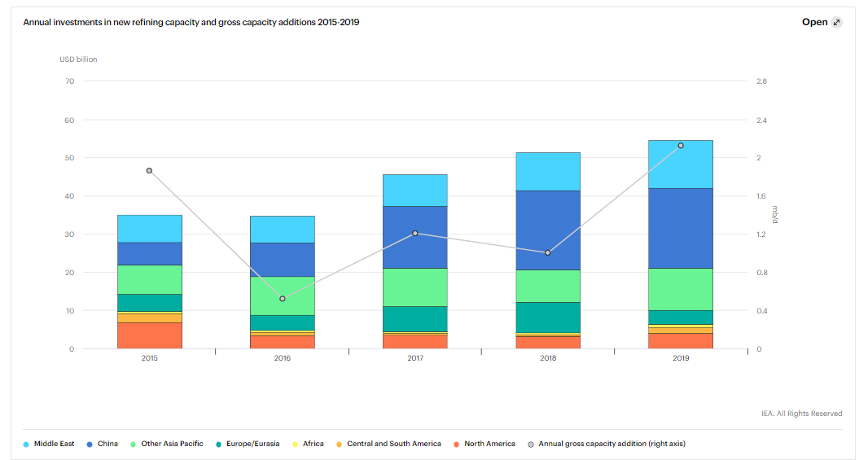Select the 2015 Middle East bar segment
Screen dimensions: 868x460
tap(150, 229)
